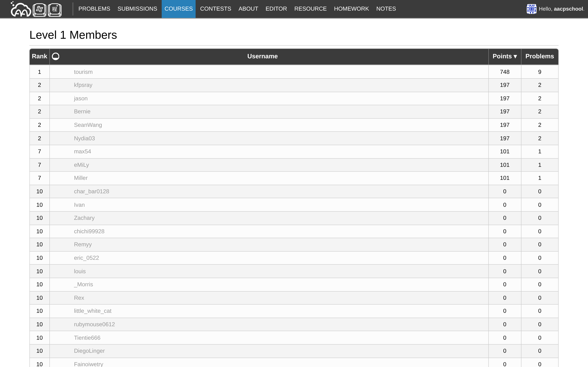Open user tourism's profile link

[x=83, y=72]
